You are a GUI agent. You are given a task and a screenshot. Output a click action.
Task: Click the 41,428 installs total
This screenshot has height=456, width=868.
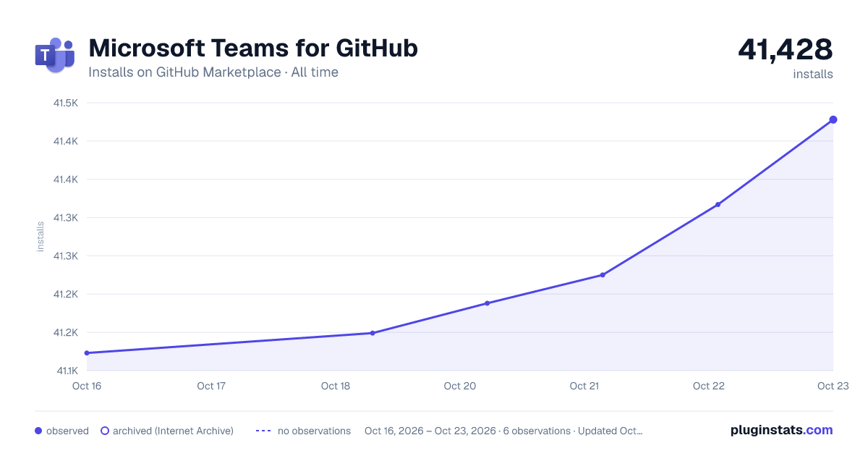pyautogui.click(x=786, y=50)
